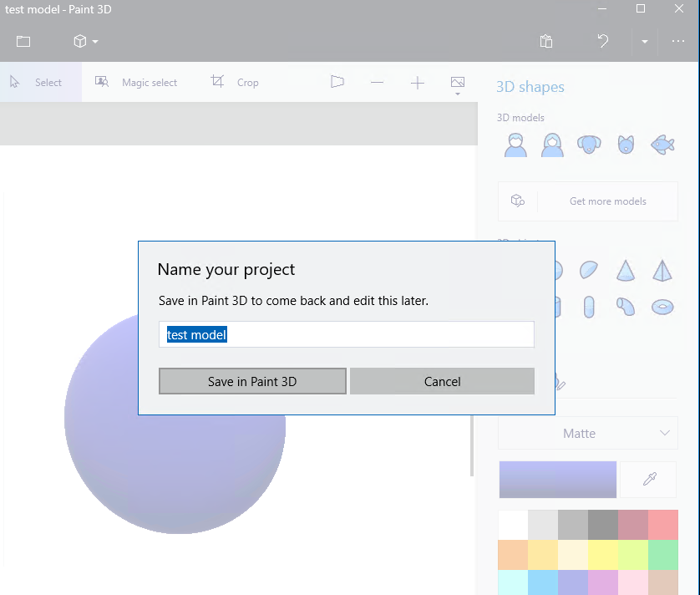Pick the dark grey color swatch
Screen dimensions: 700x595
click(x=603, y=525)
